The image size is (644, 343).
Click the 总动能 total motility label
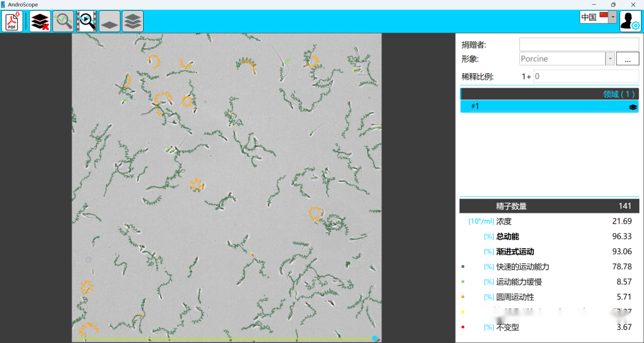tap(507, 237)
